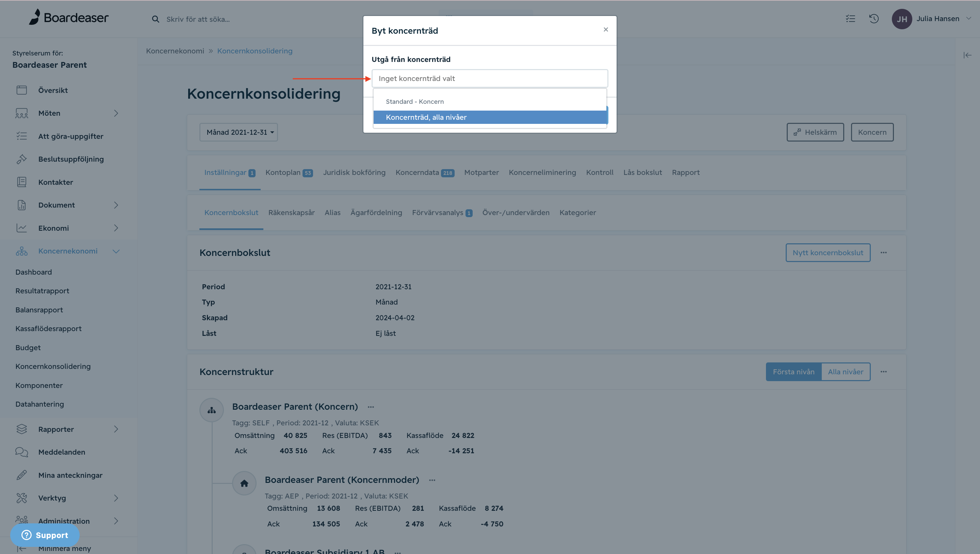
Task: Switch to the Rapport tab
Action: [x=686, y=173]
